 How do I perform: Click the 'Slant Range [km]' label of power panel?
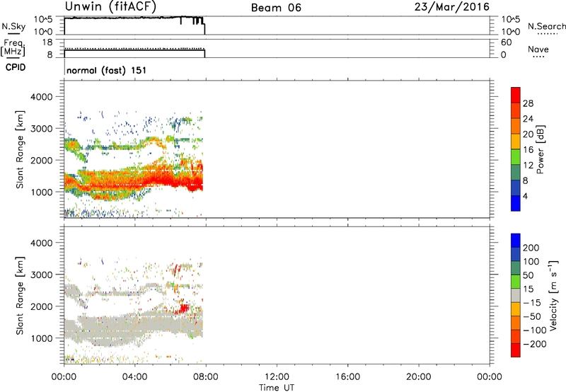(x=20, y=149)
